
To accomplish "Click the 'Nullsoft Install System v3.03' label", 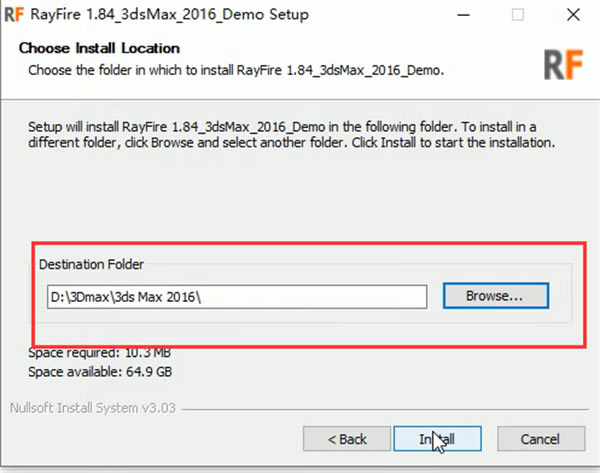I will pyautogui.click(x=93, y=408).
